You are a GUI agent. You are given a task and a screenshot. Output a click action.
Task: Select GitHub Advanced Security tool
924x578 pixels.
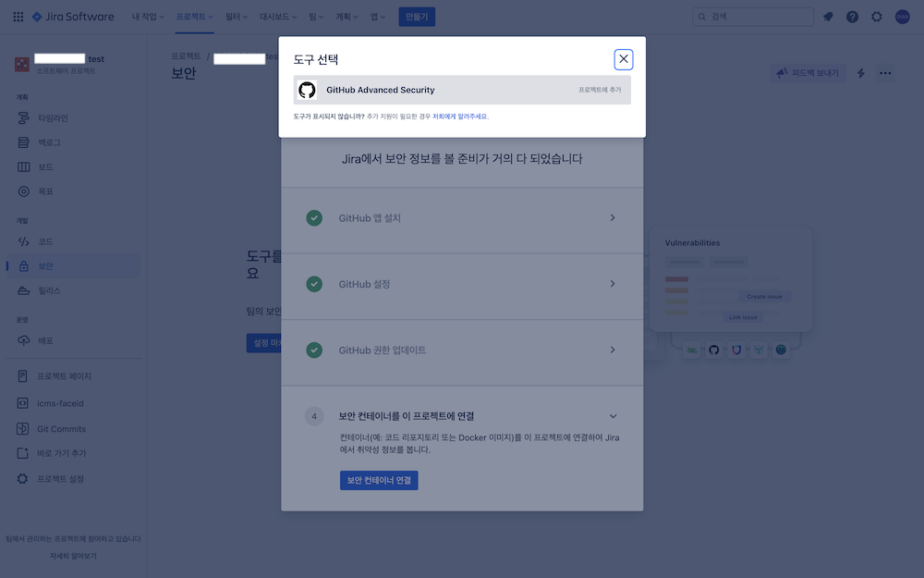pos(462,90)
